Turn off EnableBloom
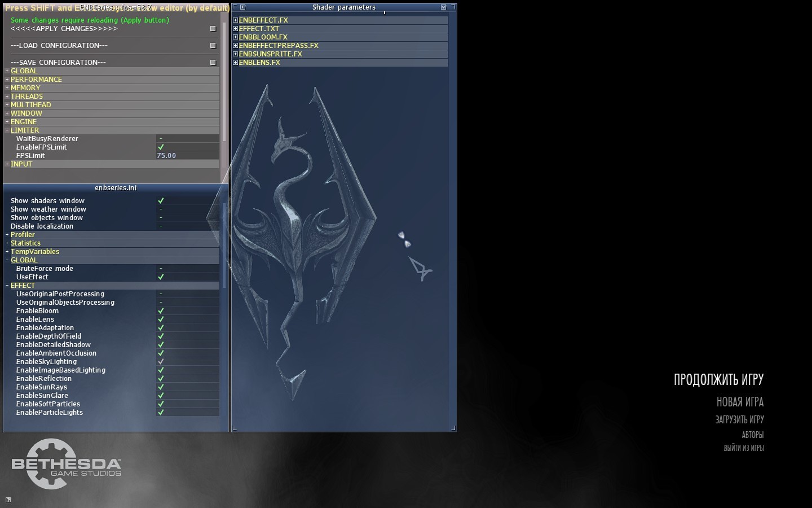Image resolution: width=812 pixels, height=508 pixels. pyautogui.click(x=161, y=311)
